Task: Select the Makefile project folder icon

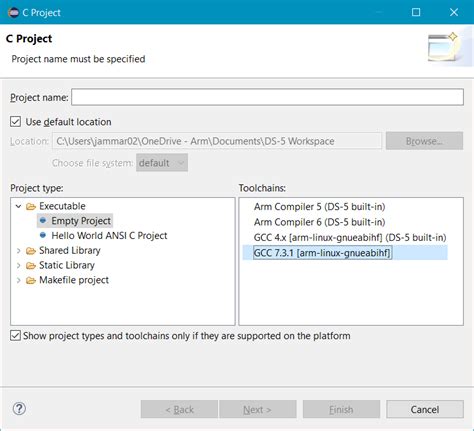Action: click(31, 281)
